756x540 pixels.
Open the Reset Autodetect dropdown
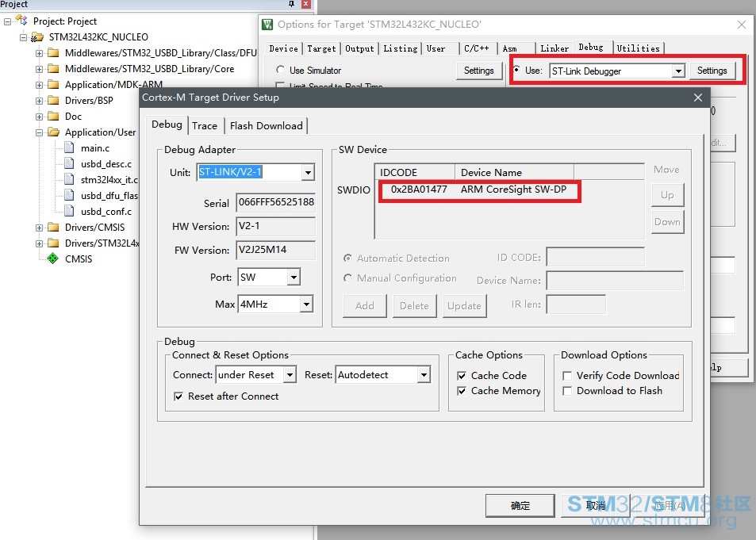424,374
